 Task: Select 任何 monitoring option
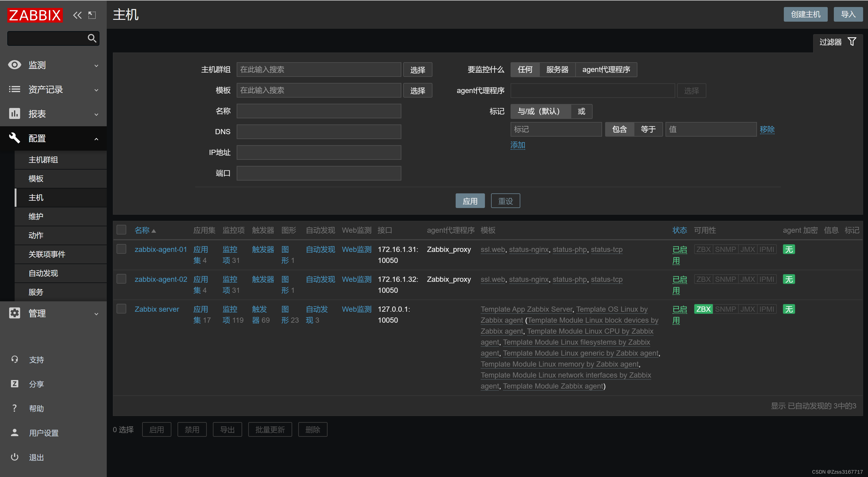[x=525, y=70]
